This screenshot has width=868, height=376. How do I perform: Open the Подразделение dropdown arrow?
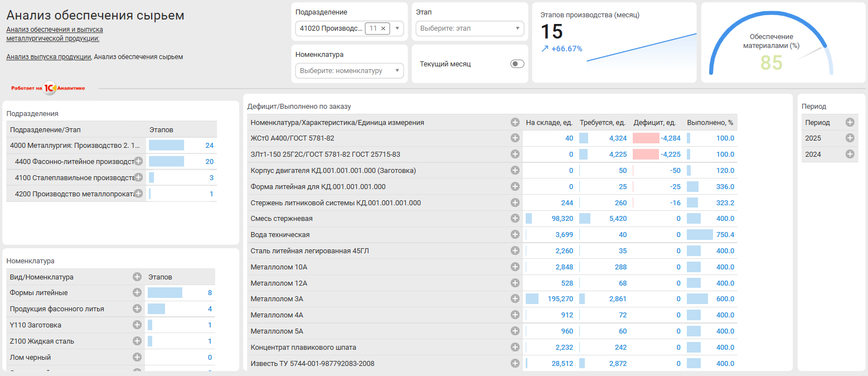pos(397,28)
